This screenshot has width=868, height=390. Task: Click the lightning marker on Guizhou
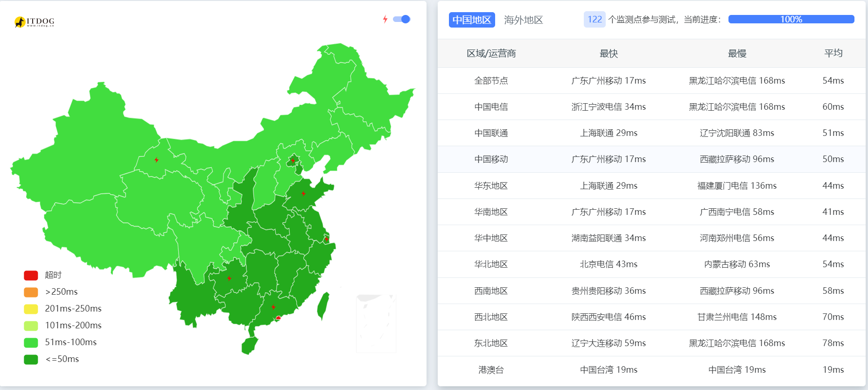coord(229,278)
